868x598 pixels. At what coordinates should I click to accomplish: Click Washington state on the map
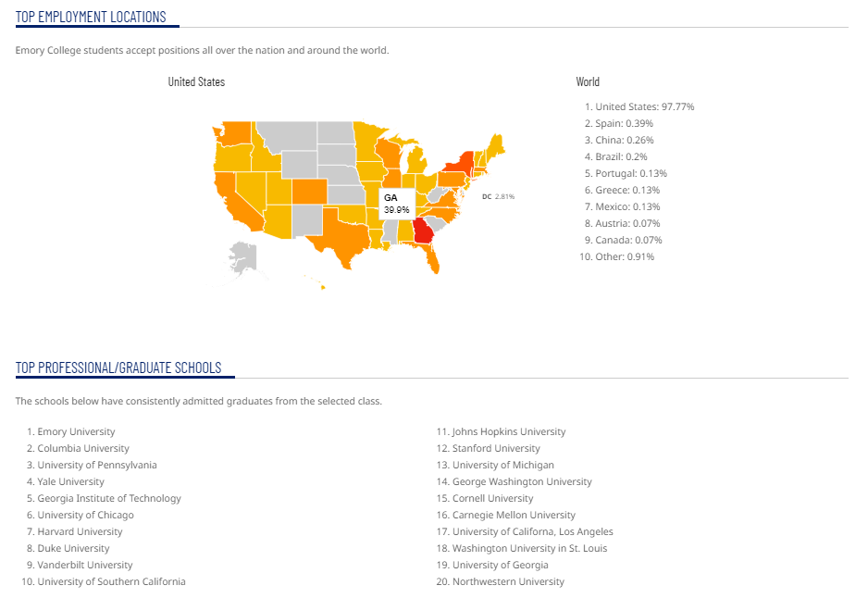236,134
